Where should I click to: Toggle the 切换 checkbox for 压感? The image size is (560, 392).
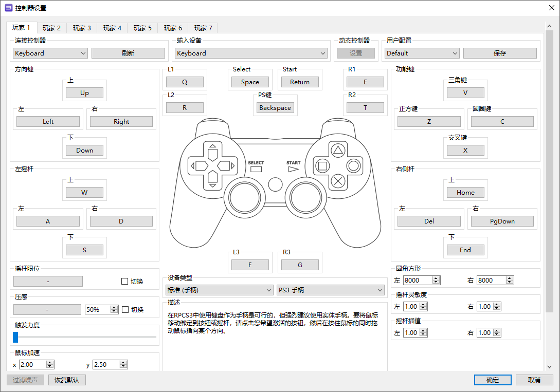(125, 310)
